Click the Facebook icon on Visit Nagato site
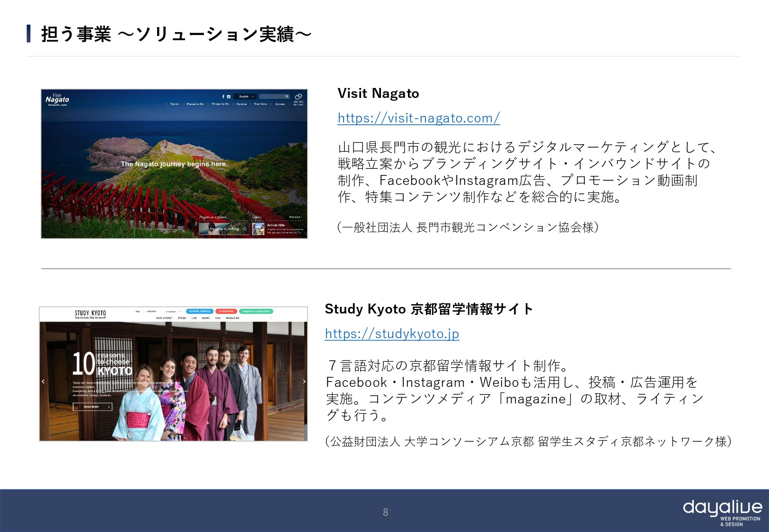 pyautogui.click(x=223, y=96)
